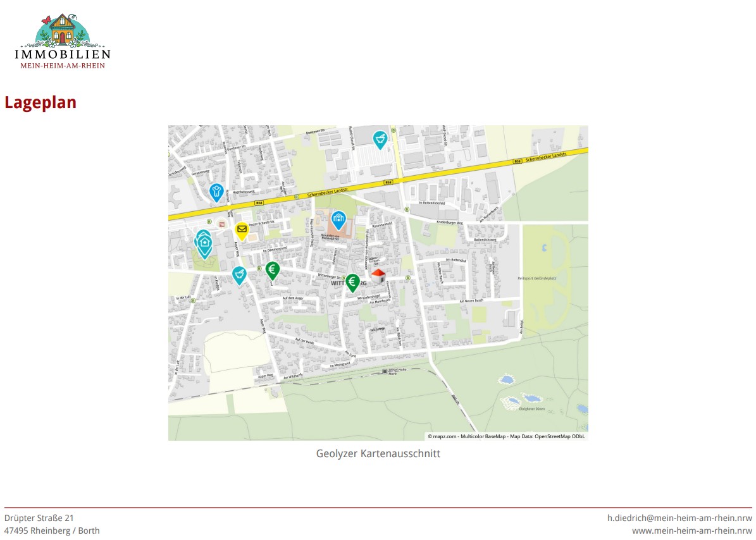The image size is (756, 540).
Task: Select the teal pharmacy marker beside Aaper Weg
Action: (239, 274)
